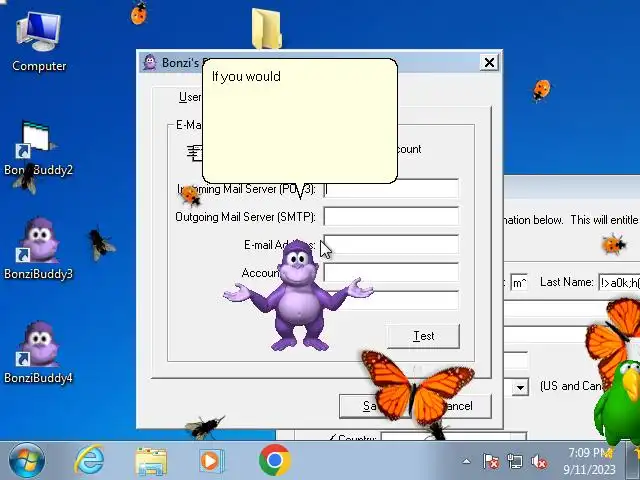The height and width of the screenshot is (480, 640).
Task: Click Outgoing Mail Server (SMTP) field
Action: [x=391, y=216]
